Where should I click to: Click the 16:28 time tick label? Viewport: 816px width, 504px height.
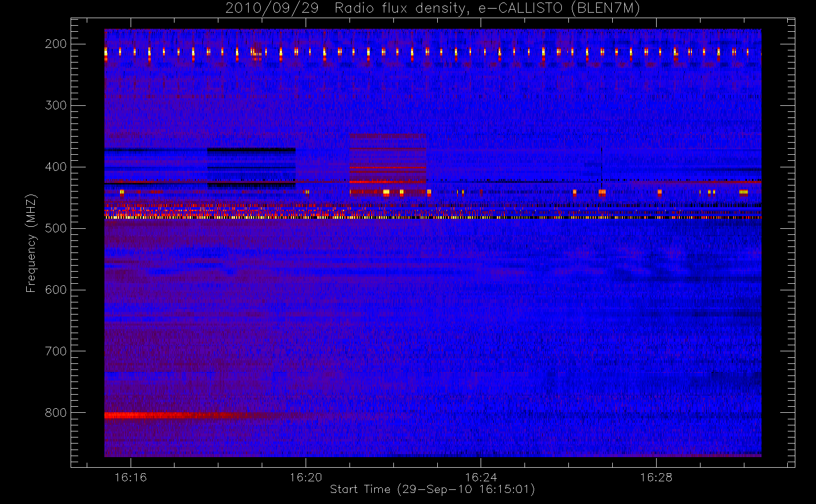pos(656,477)
